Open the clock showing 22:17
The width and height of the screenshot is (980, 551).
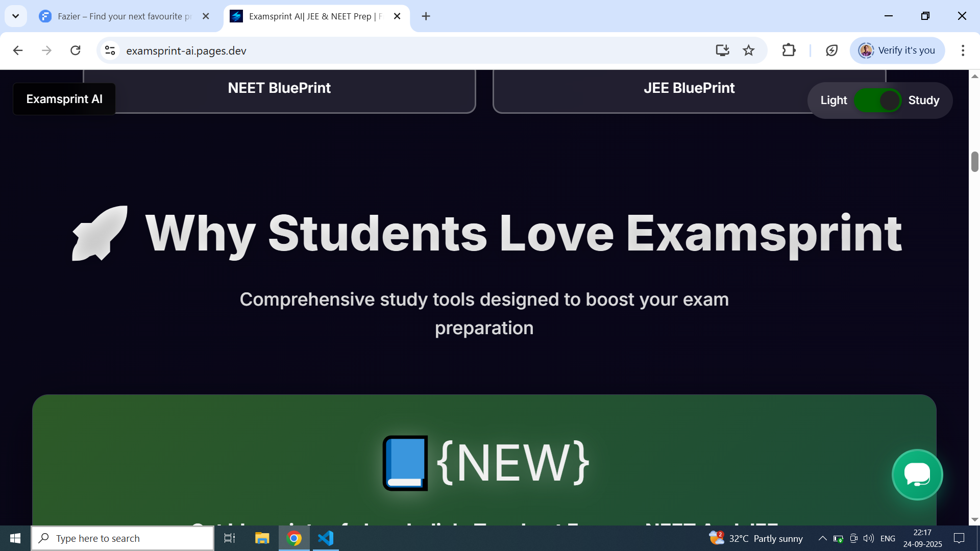(x=922, y=538)
